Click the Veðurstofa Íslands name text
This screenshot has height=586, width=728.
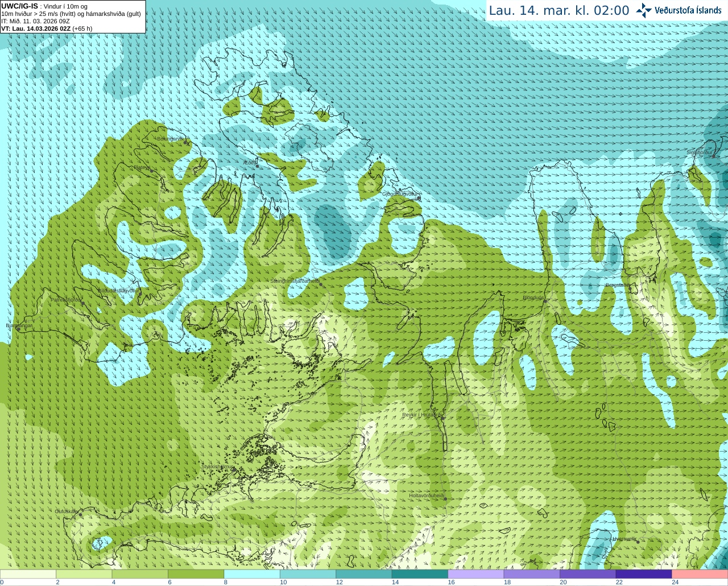point(688,10)
